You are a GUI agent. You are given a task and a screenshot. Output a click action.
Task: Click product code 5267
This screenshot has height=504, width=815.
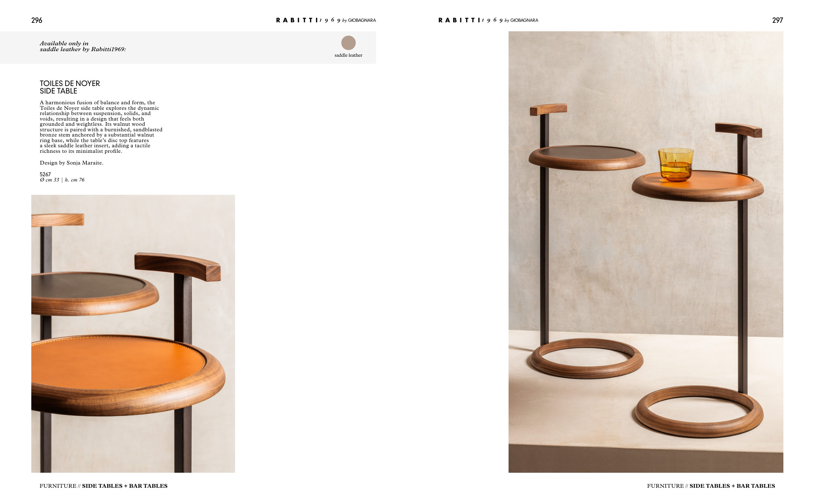[45, 174]
